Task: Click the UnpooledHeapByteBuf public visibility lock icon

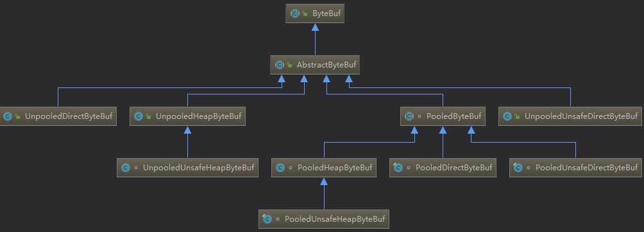Action: [149, 117]
